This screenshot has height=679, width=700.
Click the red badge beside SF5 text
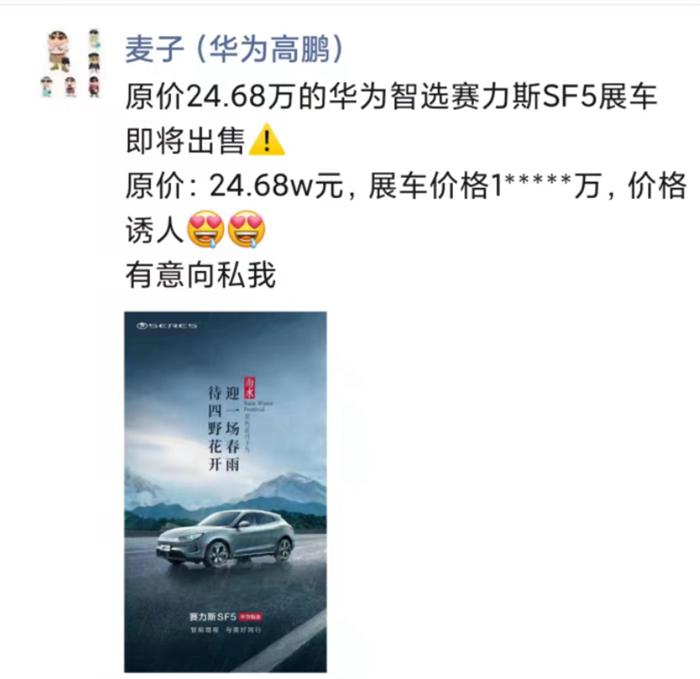(250, 617)
